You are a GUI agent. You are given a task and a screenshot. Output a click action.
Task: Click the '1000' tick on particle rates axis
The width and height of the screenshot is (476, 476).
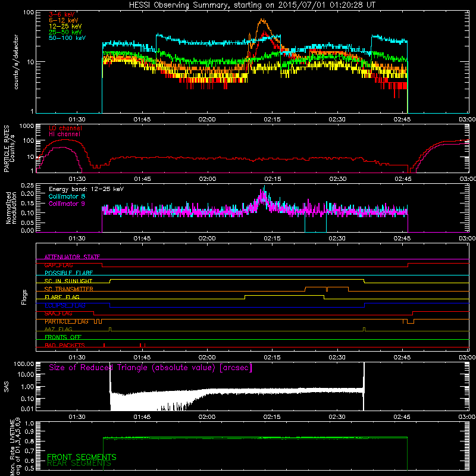(26, 126)
